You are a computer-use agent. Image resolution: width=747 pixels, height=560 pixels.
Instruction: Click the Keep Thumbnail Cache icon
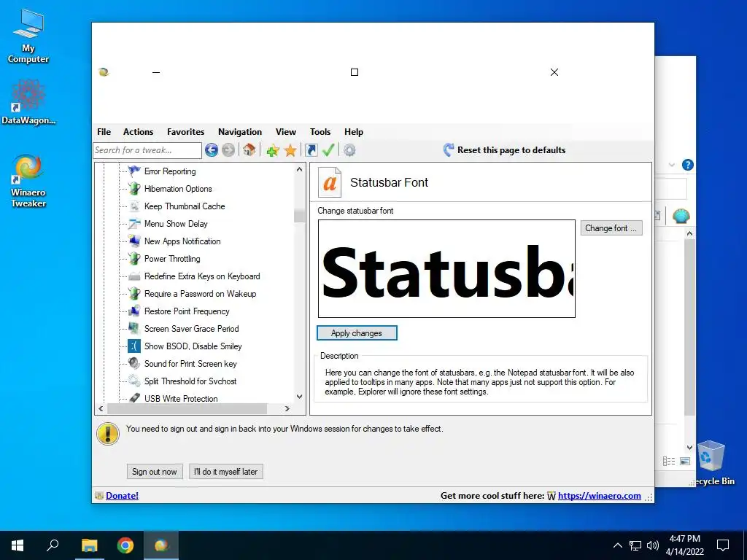(x=134, y=206)
